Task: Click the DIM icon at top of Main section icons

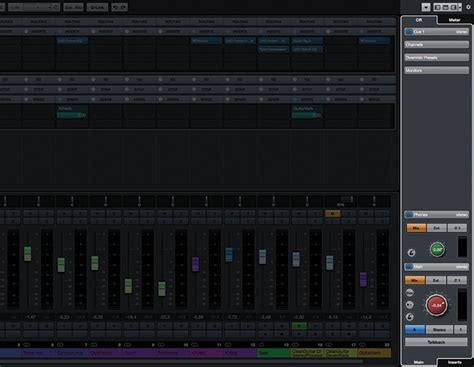Action: pyautogui.click(x=409, y=293)
